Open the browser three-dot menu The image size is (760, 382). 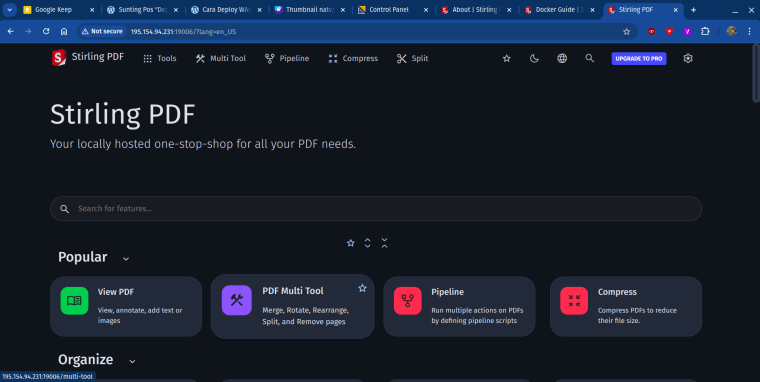point(749,31)
